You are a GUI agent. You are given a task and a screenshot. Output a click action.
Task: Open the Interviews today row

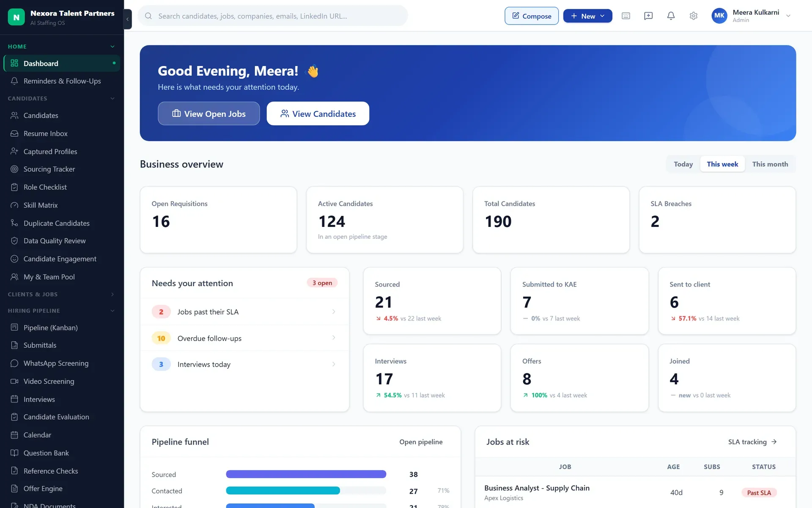point(244,364)
